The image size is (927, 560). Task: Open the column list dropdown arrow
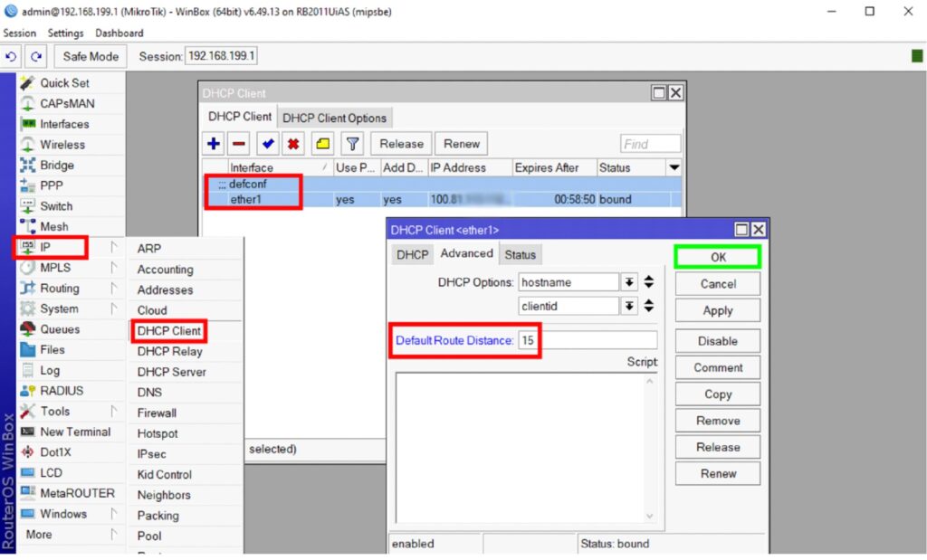click(x=674, y=168)
